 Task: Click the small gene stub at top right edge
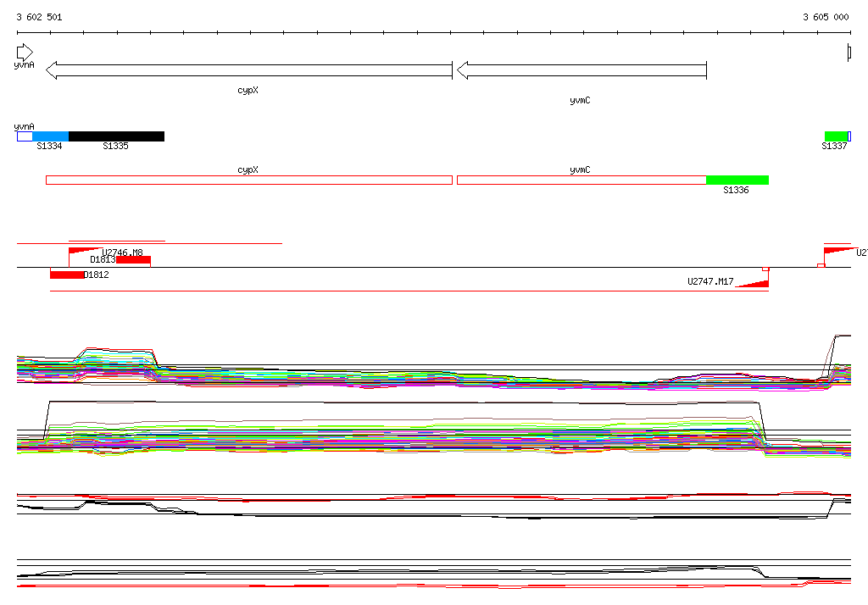click(849, 53)
